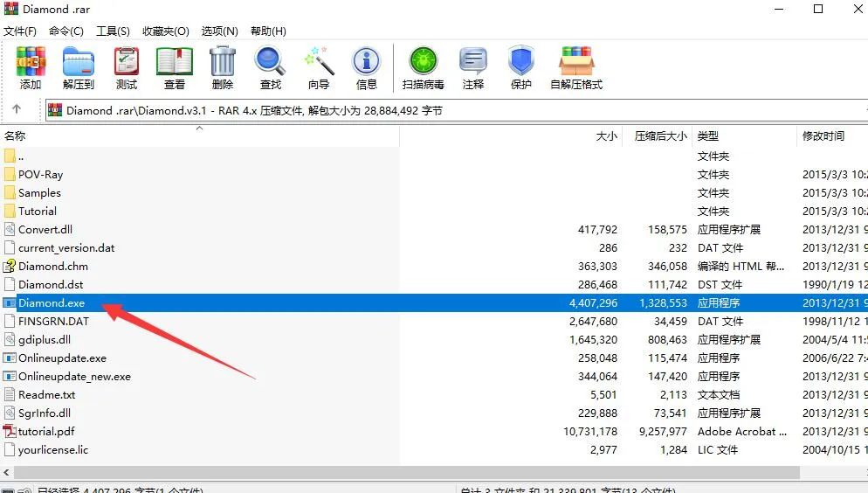Click the Adobe Acrobat type cell
Image resolution: width=868 pixels, height=493 pixels.
pyautogui.click(x=741, y=432)
